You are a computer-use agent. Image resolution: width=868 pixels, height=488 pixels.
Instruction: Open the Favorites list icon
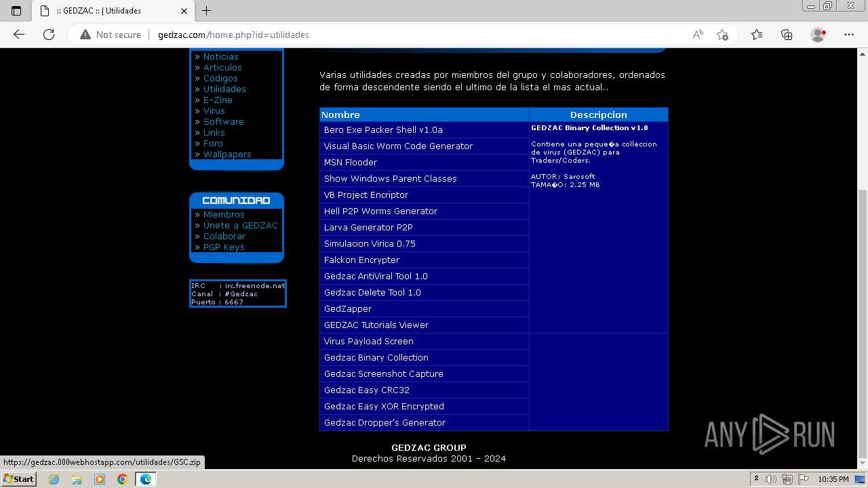tap(757, 35)
